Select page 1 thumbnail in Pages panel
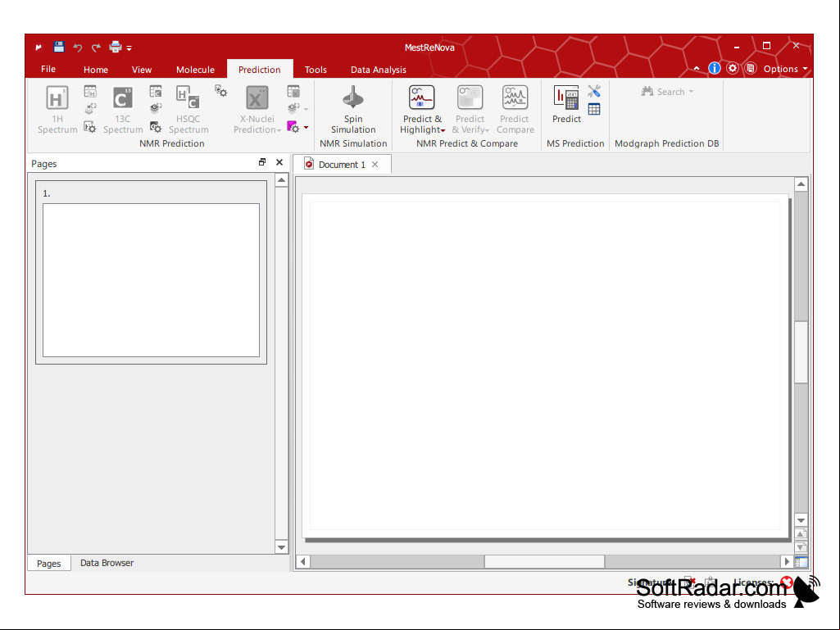 coord(151,273)
